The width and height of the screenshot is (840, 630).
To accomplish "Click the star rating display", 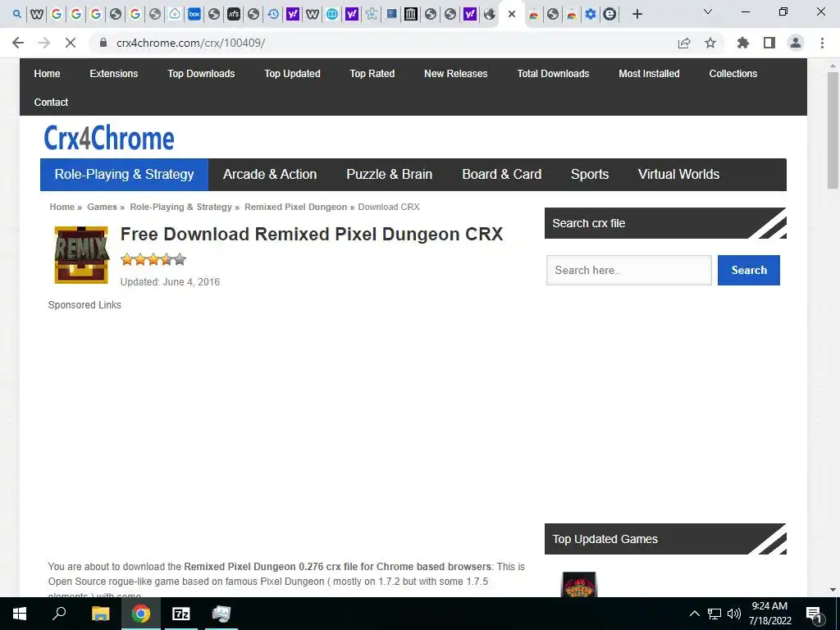I will point(153,260).
